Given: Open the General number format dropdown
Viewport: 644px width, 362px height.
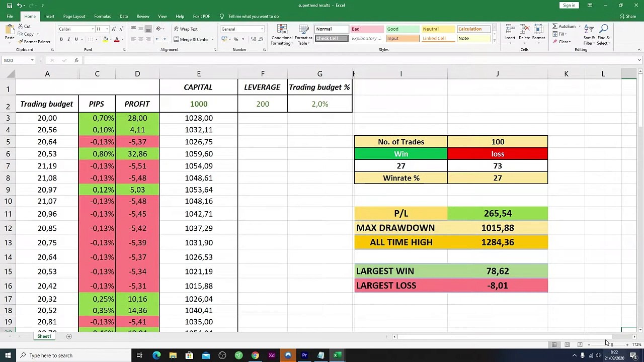Looking at the screenshot, I should click(x=262, y=29).
